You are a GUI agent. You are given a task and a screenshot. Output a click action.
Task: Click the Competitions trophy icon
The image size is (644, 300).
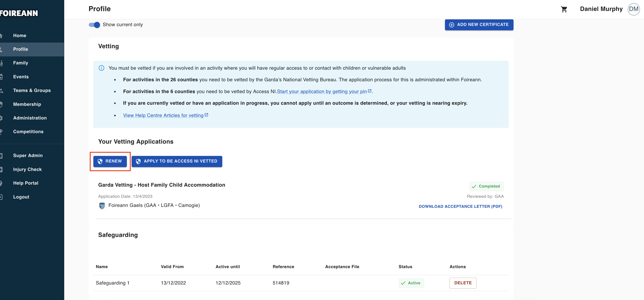coord(1,132)
